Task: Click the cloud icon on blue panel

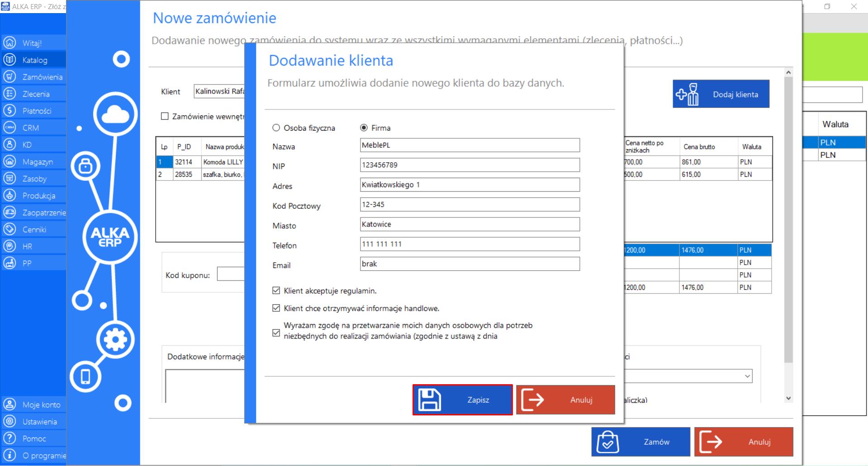Action: (x=115, y=114)
